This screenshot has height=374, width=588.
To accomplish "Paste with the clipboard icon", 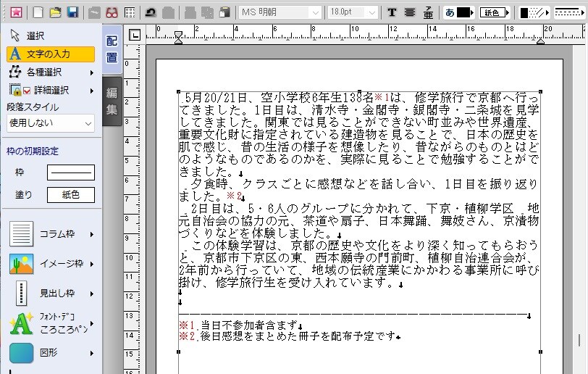I will point(225,13).
